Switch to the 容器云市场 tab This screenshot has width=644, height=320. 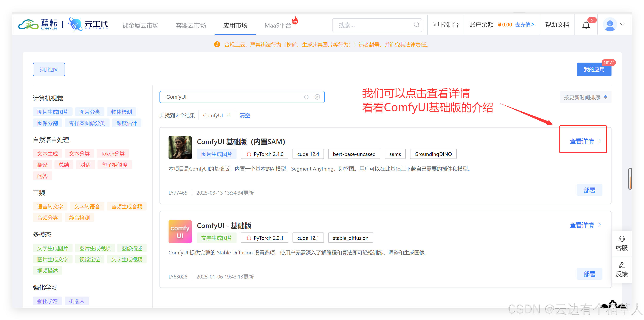(x=191, y=25)
